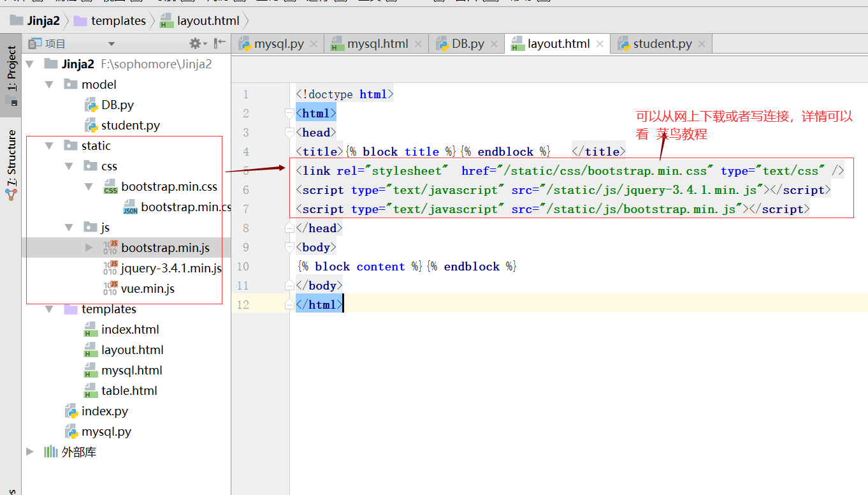Viewport: 868px width, 495px height.
Task: Click the JS icon of vue.min.js
Action: [110, 288]
